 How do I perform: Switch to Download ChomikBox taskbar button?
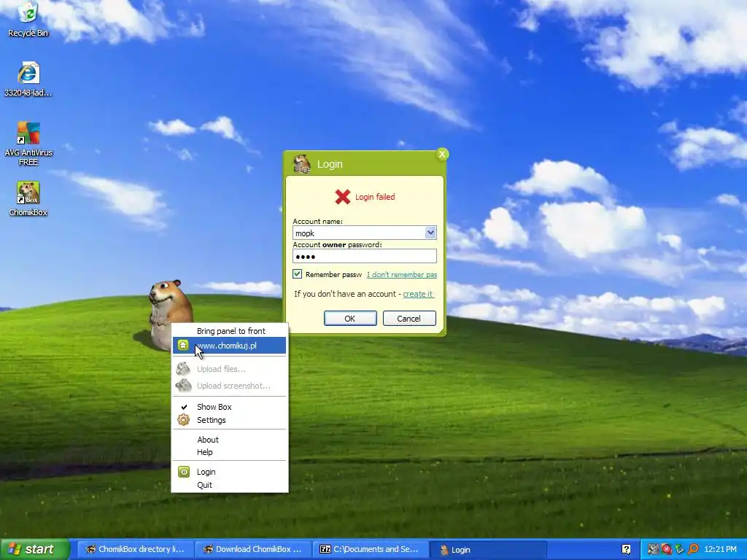(253, 550)
